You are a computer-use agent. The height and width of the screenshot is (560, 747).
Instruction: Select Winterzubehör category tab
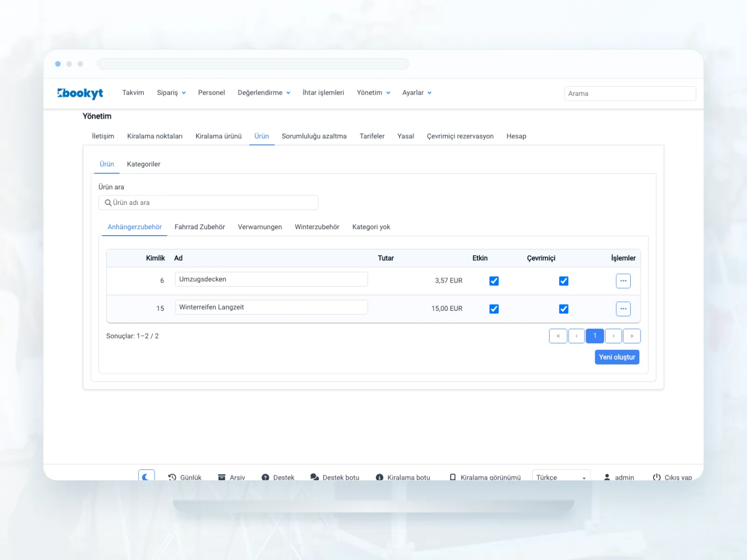317,227
